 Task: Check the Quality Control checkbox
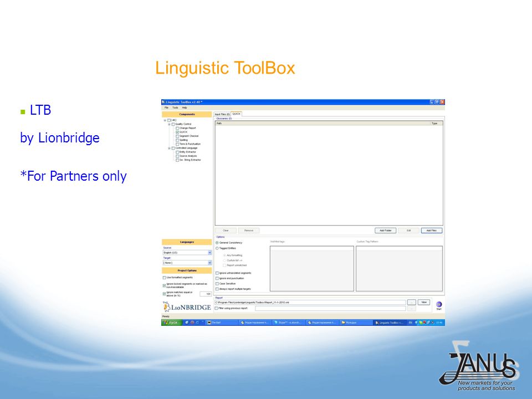click(173, 124)
